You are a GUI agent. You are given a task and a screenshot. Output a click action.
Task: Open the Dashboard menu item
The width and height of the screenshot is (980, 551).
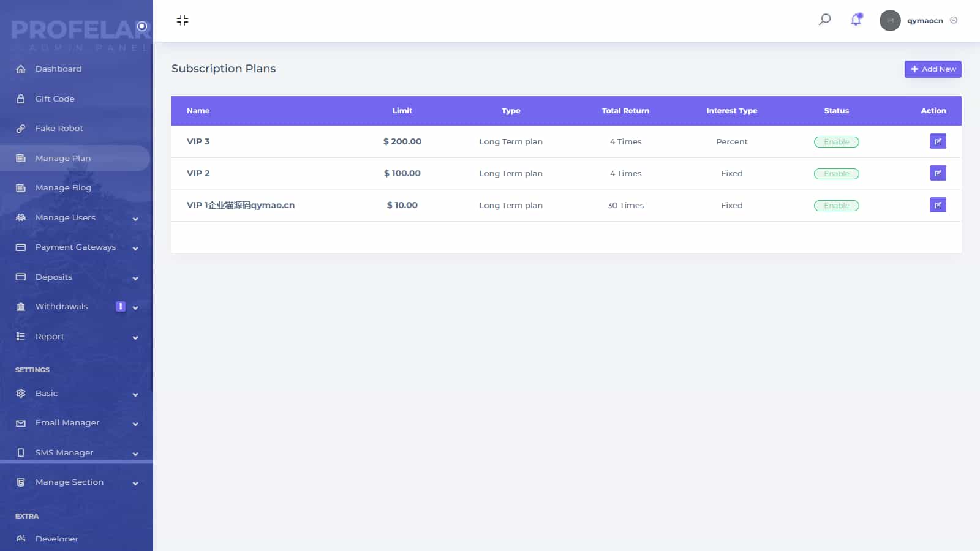[x=58, y=69]
